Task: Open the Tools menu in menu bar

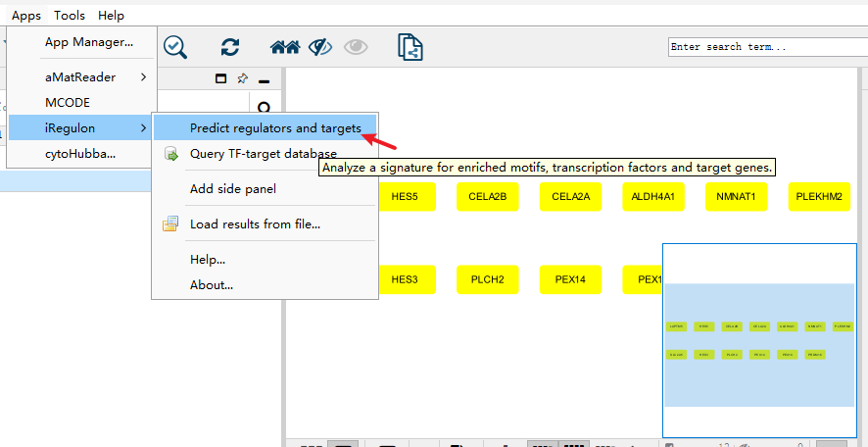Action: 70,15
